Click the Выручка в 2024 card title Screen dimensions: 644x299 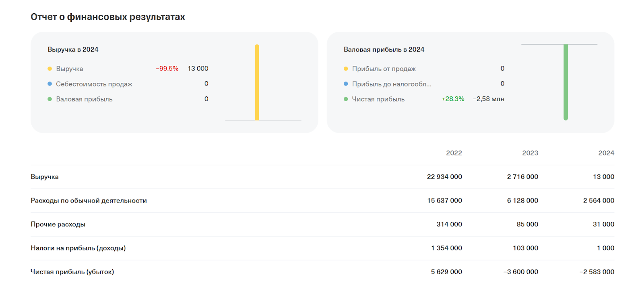point(73,49)
